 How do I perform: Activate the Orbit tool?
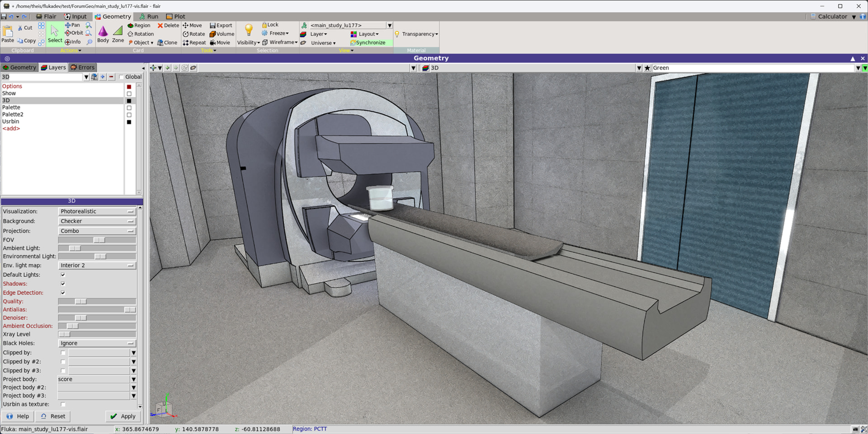[x=74, y=33]
